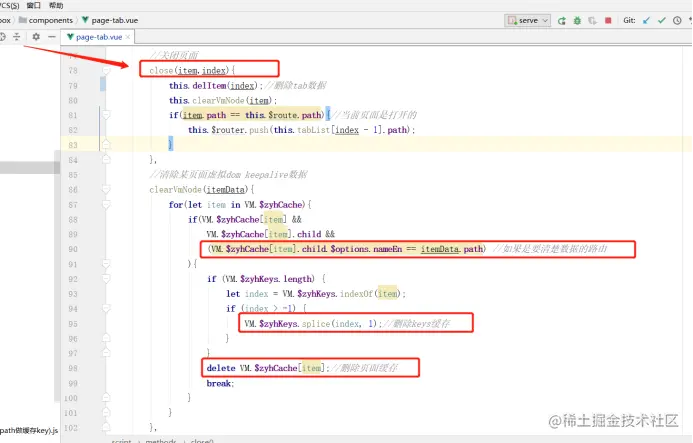Click line number 78 in gutter

tap(73, 70)
